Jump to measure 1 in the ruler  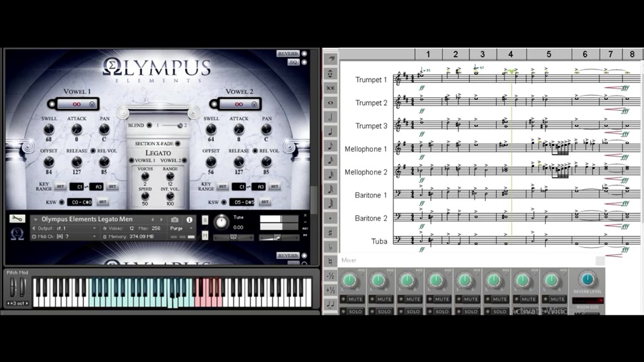(428, 54)
